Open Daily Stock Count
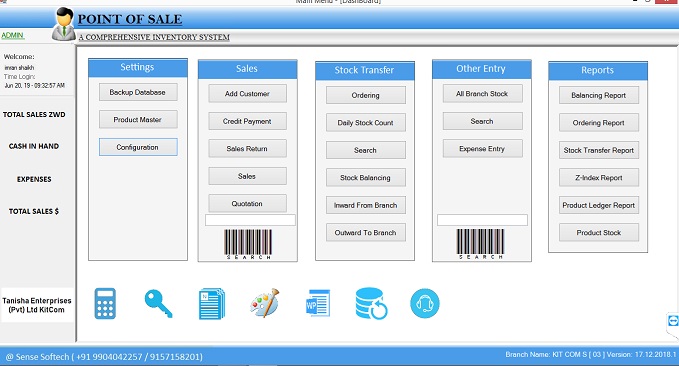 pyautogui.click(x=365, y=123)
